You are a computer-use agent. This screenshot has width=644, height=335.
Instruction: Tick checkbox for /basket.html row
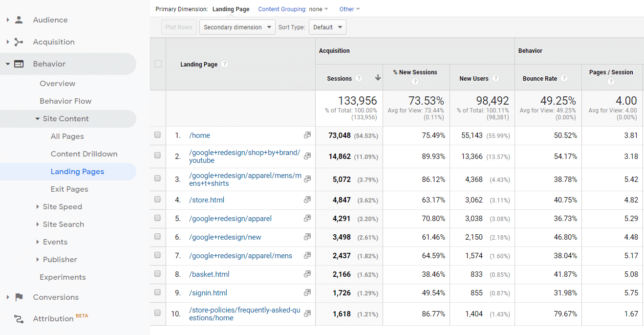157,274
